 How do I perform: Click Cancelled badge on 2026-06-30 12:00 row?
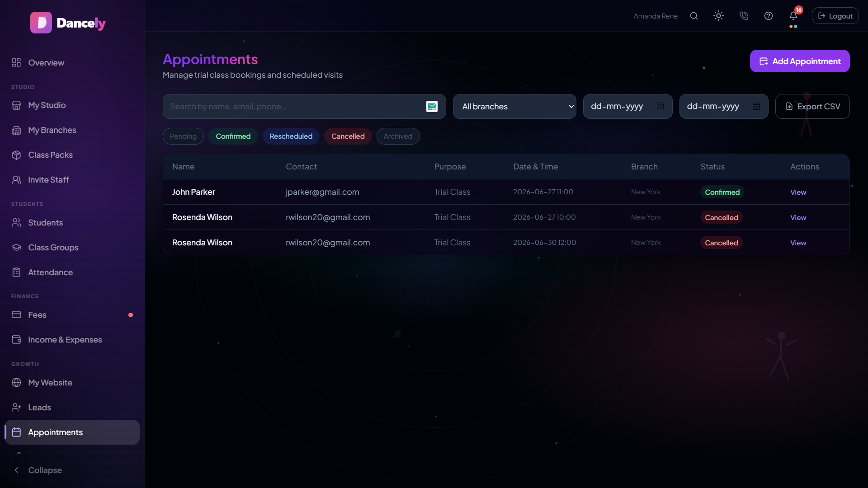(721, 243)
